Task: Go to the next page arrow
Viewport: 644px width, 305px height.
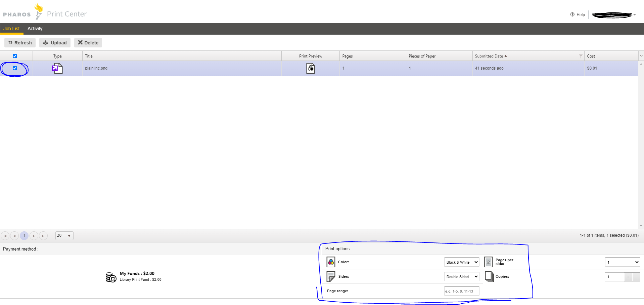Action: click(x=34, y=236)
